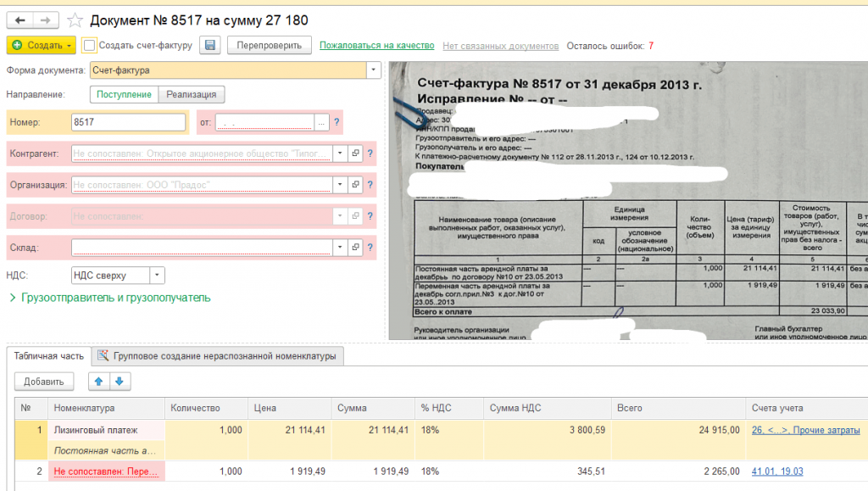Screen dimensions: 868x491
Task: Click the Номер input field
Action: tap(129, 122)
